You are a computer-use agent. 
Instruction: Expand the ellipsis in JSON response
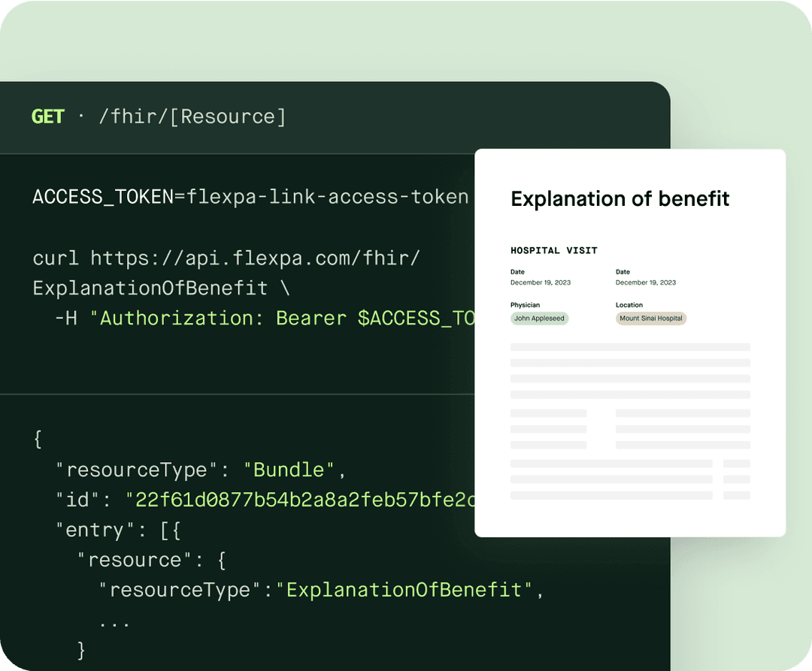(114, 621)
